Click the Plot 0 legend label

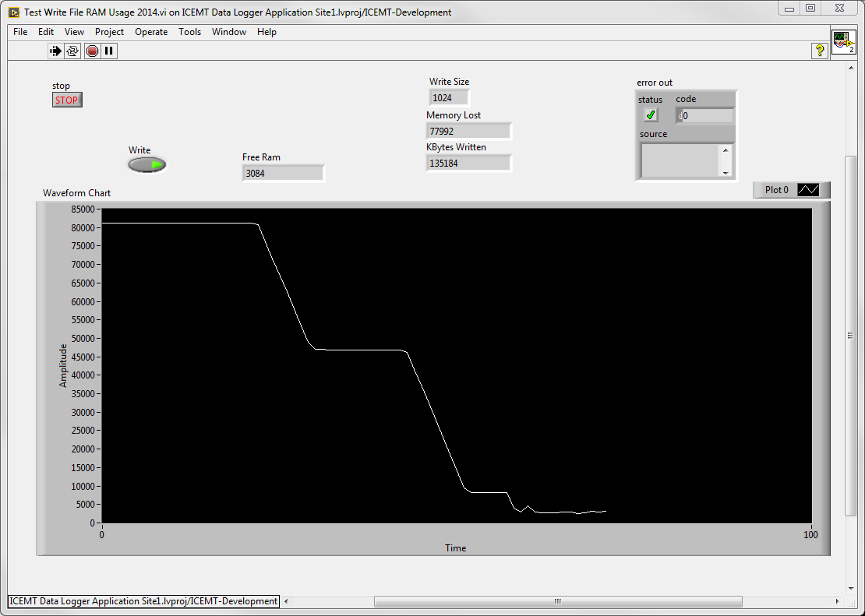[x=776, y=190]
